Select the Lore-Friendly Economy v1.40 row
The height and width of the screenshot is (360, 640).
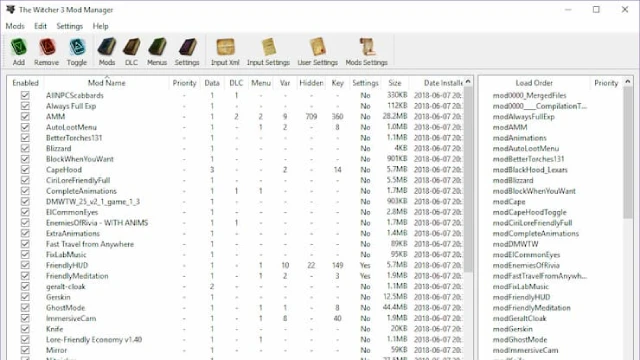[x=235, y=339]
